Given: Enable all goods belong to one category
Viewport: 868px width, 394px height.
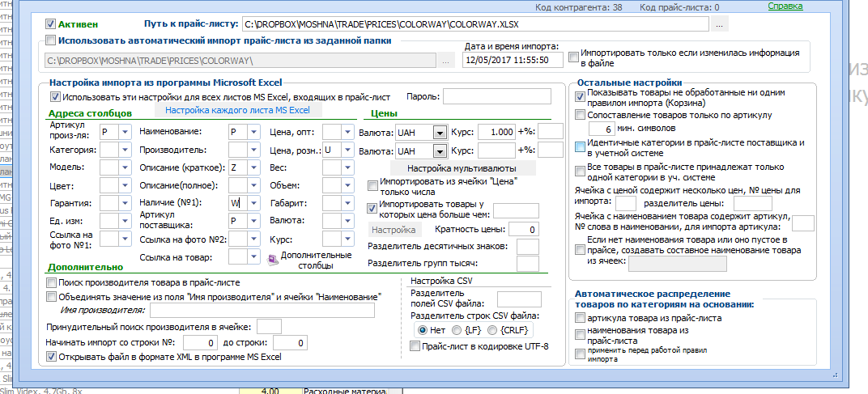Looking at the screenshot, I should [580, 171].
